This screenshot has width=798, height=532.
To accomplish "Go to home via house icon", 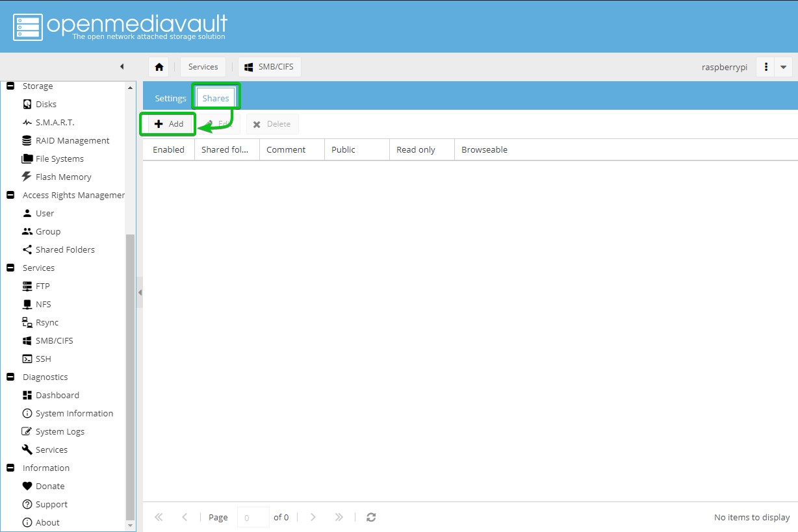I will (x=159, y=67).
